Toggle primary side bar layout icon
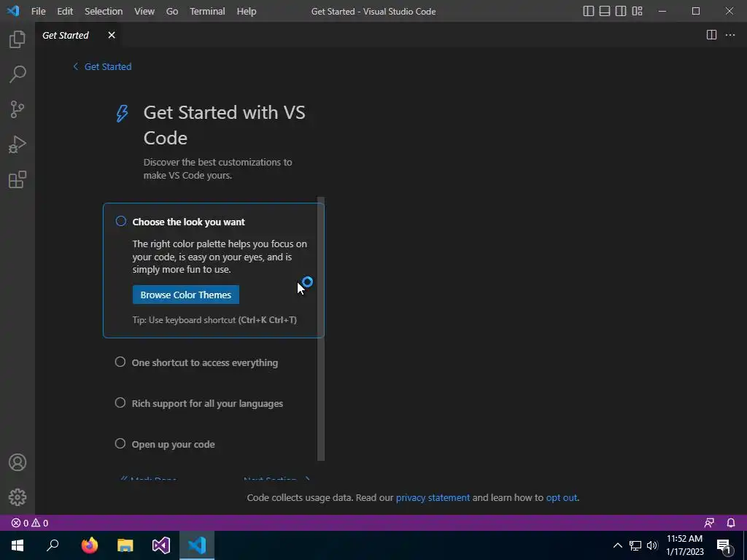This screenshot has height=560, width=747. click(x=589, y=11)
